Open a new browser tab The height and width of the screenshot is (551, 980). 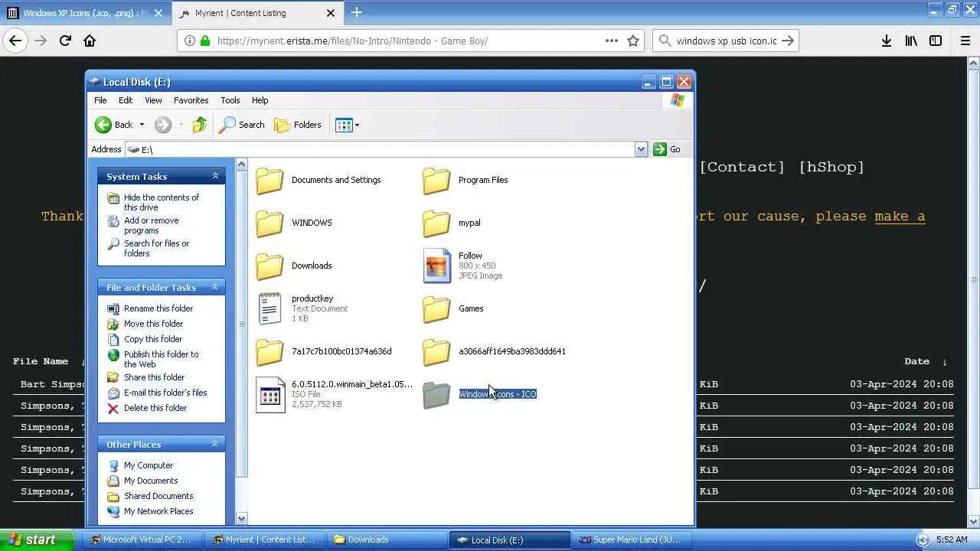(356, 12)
